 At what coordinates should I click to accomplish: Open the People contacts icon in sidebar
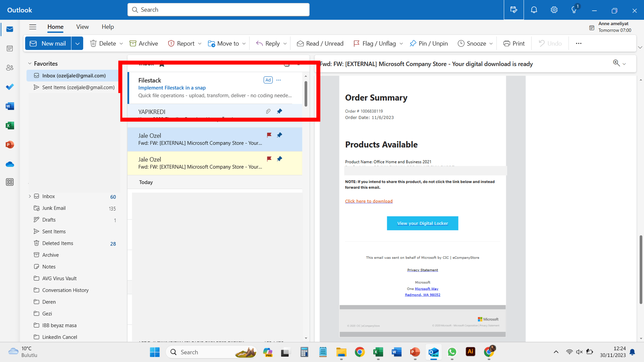click(10, 68)
